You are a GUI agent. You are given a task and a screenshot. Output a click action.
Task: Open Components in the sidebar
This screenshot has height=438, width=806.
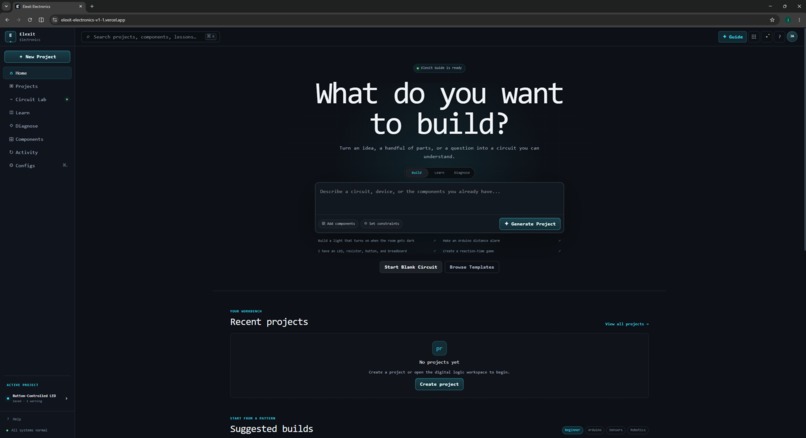[38, 139]
